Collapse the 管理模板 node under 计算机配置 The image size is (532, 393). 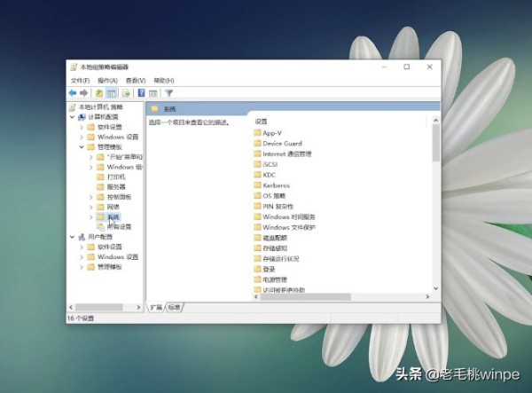coord(82,147)
